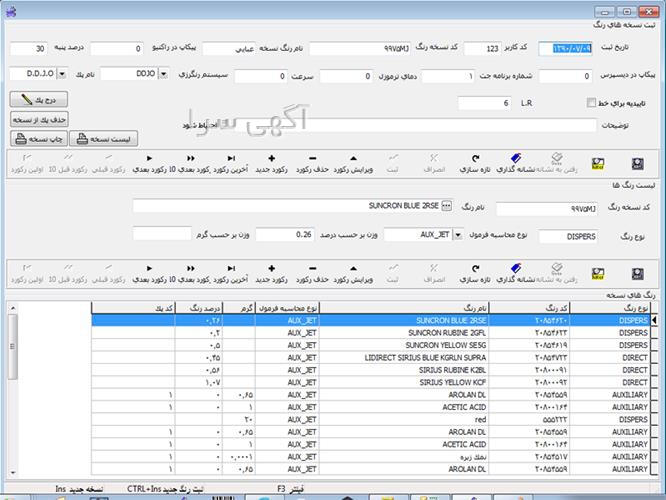Click the درج پك (insert pack) button
Viewport: 666px width, 500px height.
(x=39, y=99)
